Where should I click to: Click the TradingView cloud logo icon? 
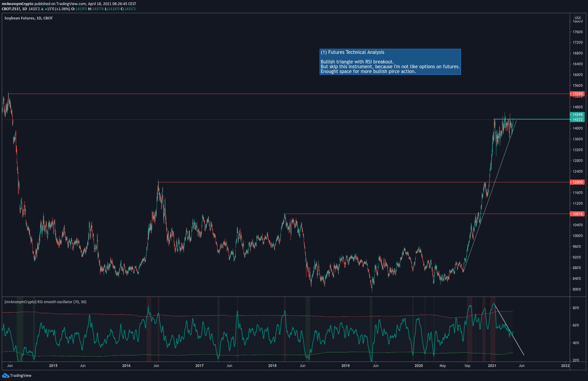pos(5,375)
